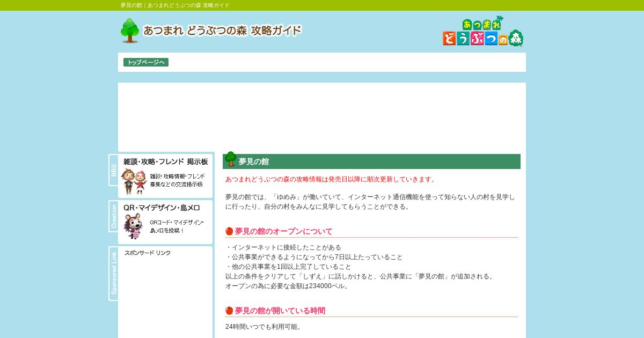This screenshot has width=644, height=338.
Task: Click the apple icon by オープンについて heading
Action: point(229,231)
